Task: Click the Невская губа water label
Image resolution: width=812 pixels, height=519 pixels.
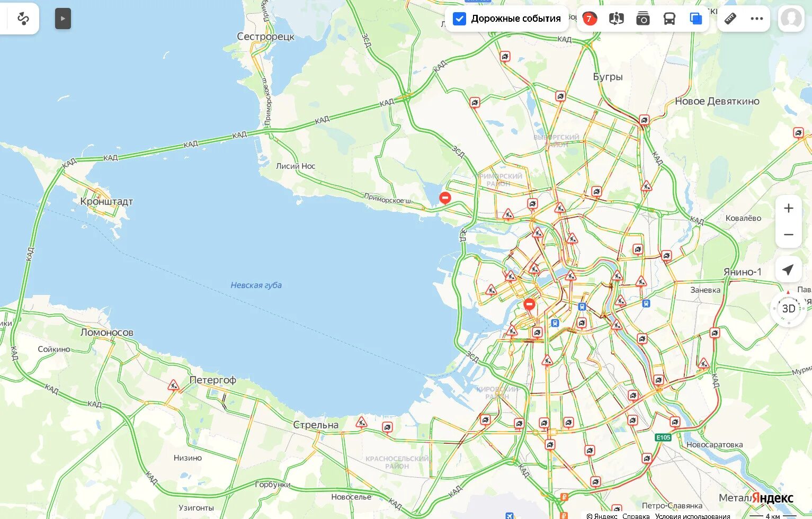Action: click(x=256, y=285)
